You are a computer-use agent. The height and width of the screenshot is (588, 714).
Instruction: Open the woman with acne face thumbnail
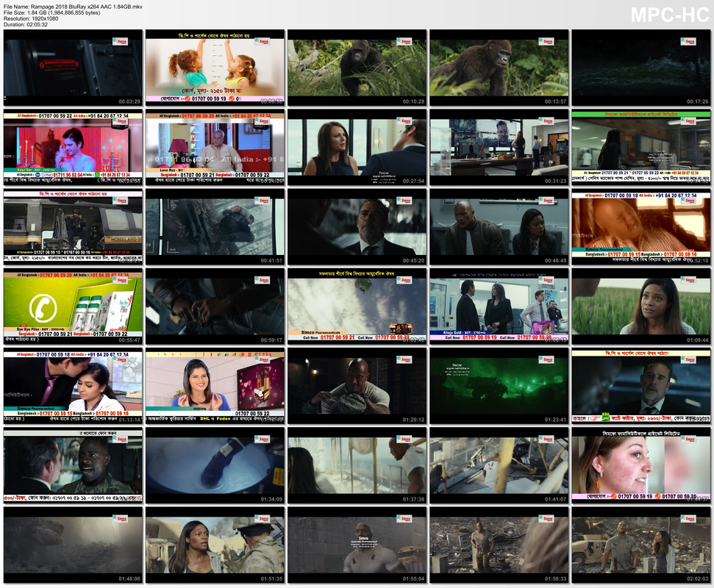[x=640, y=465]
